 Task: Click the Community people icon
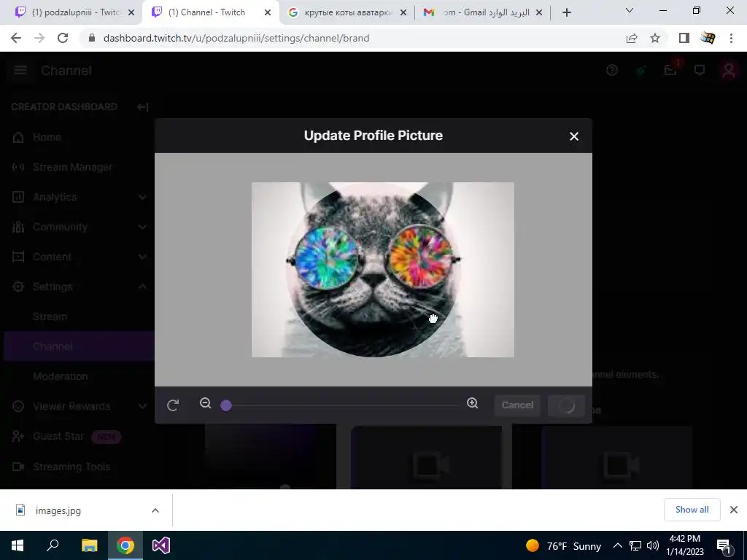(18, 227)
